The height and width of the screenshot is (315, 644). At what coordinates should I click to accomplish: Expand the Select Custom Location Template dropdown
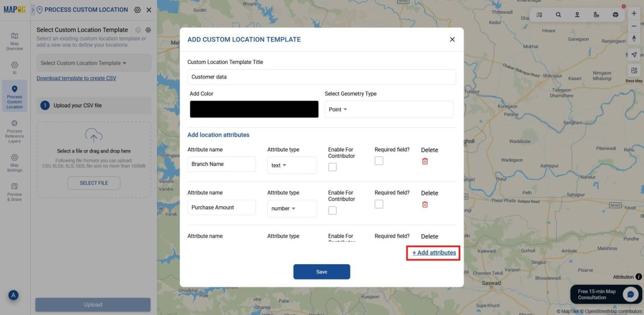click(93, 62)
